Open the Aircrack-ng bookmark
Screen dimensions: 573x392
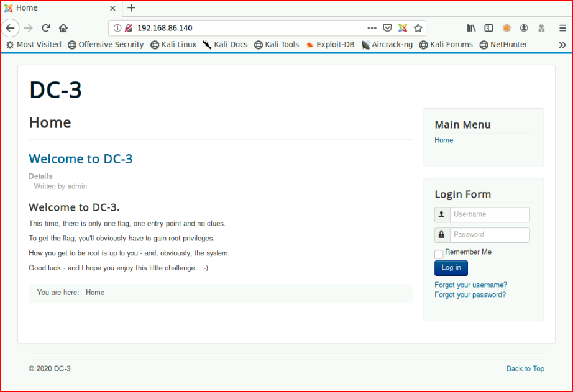(387, 45)
